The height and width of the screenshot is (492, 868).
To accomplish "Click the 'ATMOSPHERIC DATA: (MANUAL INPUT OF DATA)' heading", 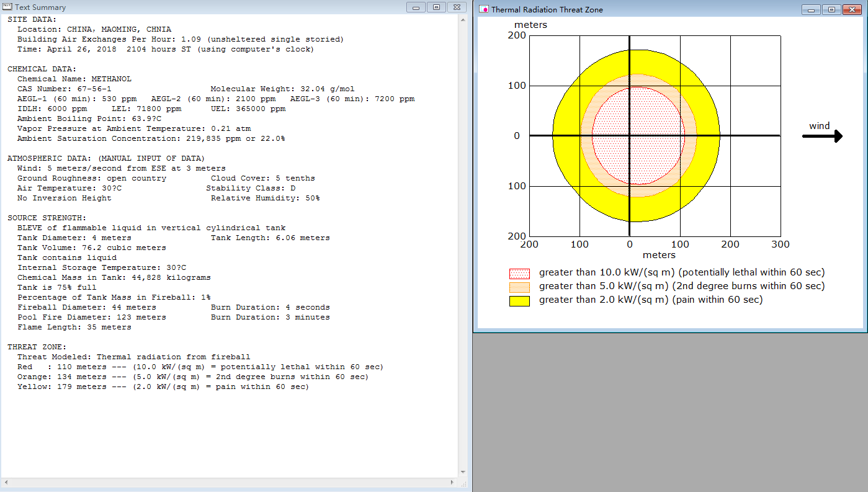I will [106, 158].
